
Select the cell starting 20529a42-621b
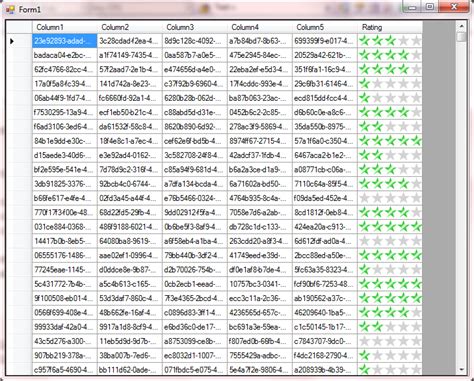tap(325, 55)
